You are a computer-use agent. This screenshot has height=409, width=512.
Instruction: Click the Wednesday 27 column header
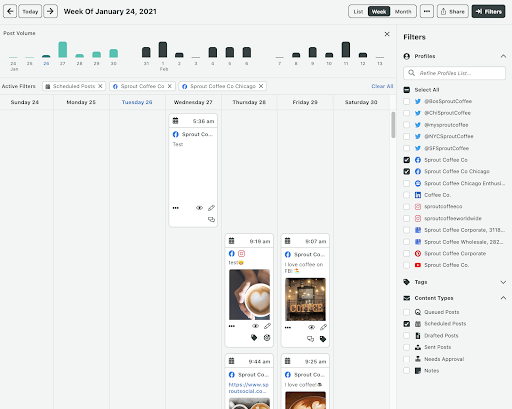pyautogui.click(x=193, y=102)
